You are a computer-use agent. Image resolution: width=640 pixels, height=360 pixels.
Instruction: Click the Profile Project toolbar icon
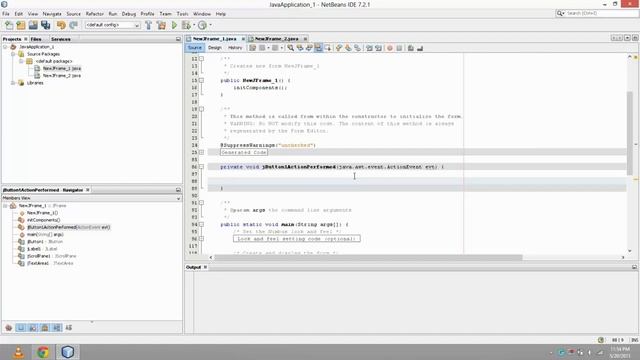coord(202,25)
